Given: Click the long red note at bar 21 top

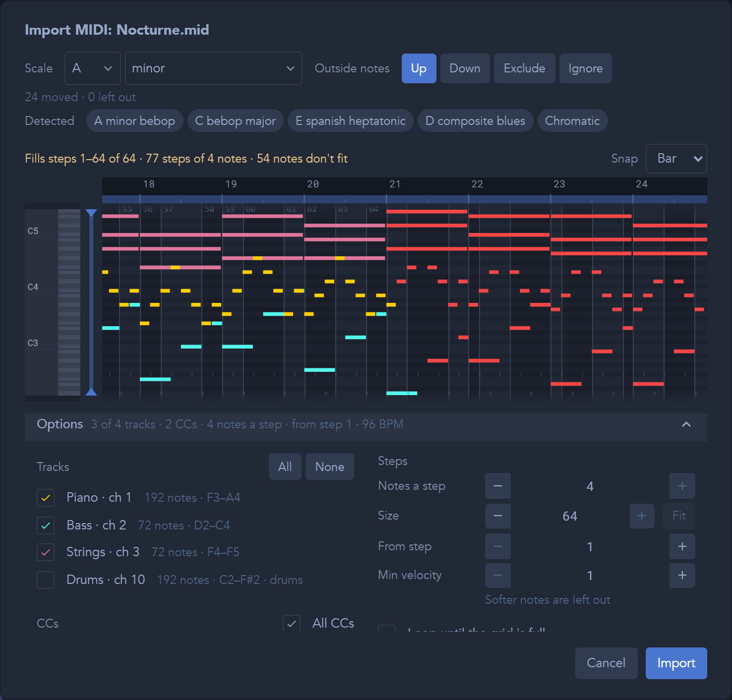Looking at the screenshot, I should tap(427, 212).
